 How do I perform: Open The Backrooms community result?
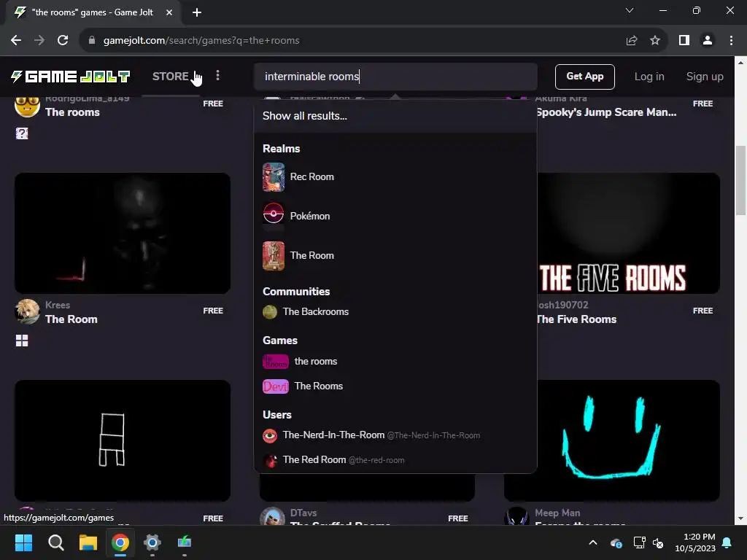[395, 312]
